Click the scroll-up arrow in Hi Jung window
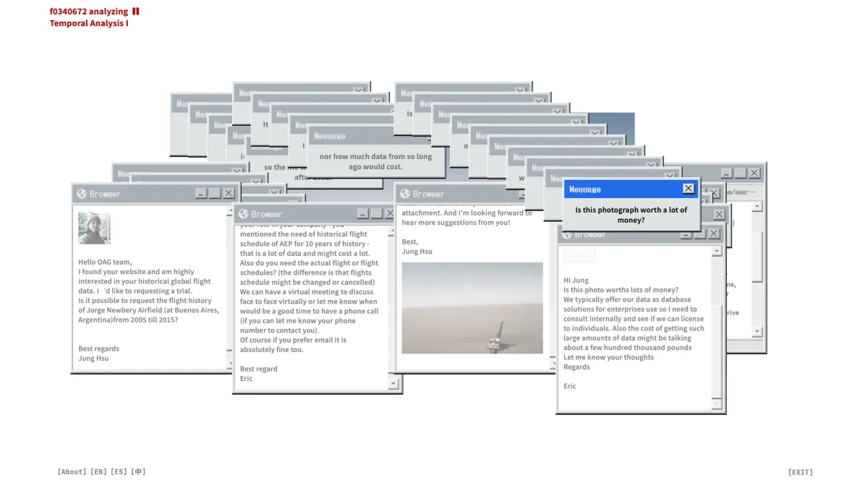868x488 pixels. [x=717, y=252]
